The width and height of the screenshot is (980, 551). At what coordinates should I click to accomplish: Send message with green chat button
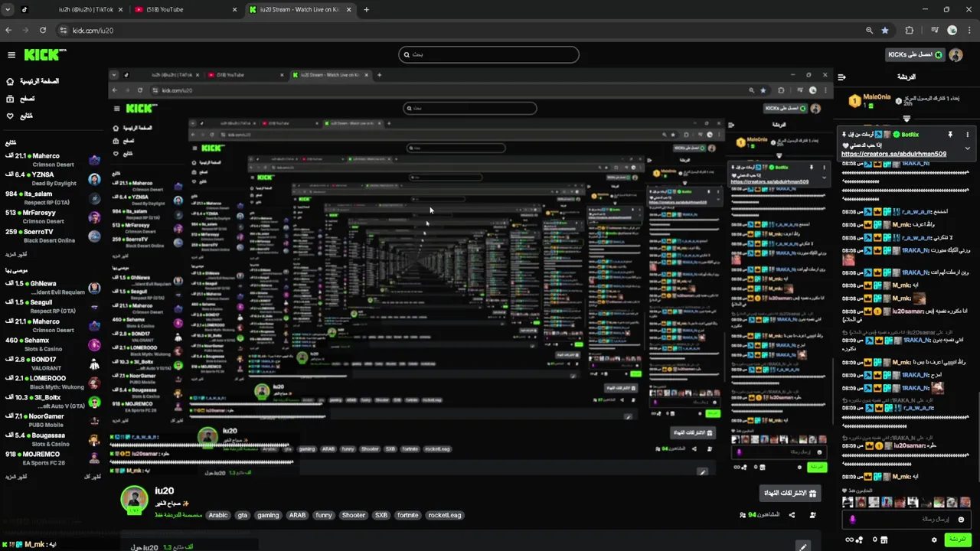point(957,540)
